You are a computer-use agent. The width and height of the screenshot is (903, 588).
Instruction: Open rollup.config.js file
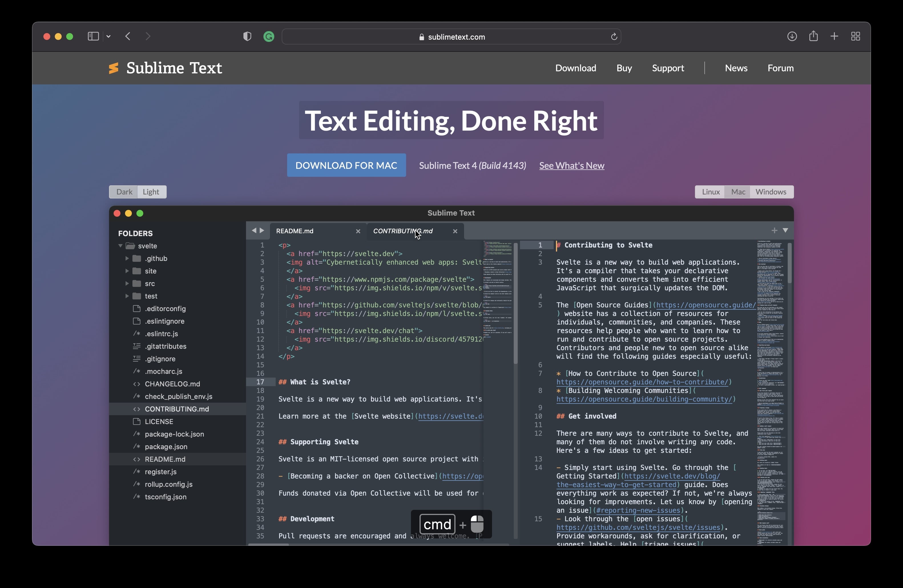[178, 484]
